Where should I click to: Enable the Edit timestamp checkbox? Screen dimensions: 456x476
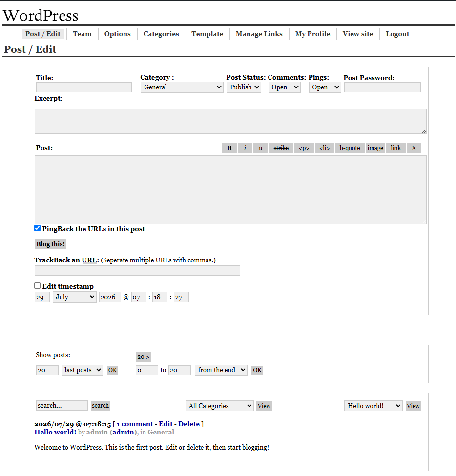pyautogui.click(x=37, y=286)
